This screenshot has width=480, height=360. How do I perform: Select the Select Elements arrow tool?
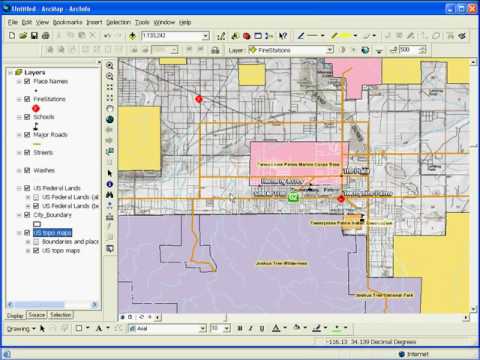[x=110, y=173]
